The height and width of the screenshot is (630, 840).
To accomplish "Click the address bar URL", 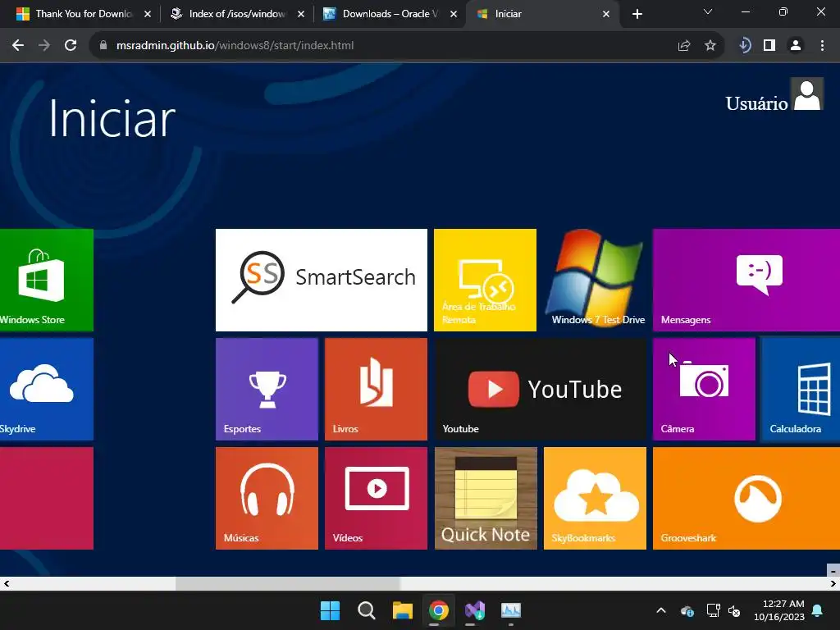I will click(235, 46).
